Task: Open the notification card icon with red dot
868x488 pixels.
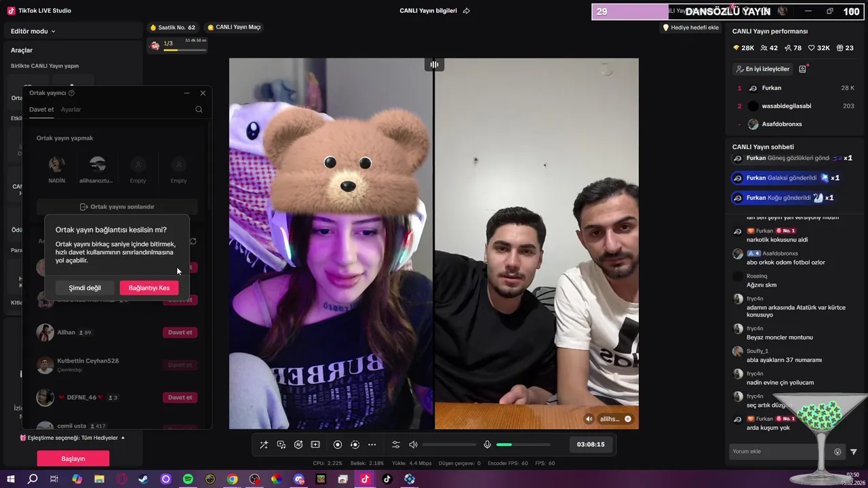Action: click(x=803, y=68)
